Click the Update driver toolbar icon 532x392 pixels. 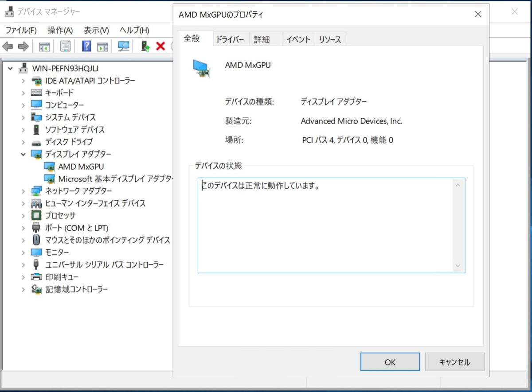coord(144,46)
